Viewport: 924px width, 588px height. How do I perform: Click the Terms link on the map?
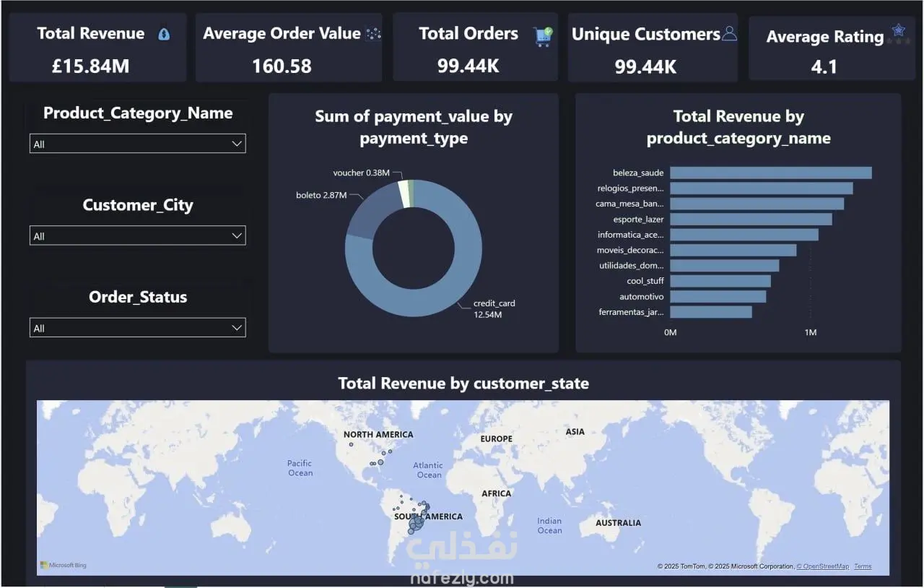pos(863,566)
